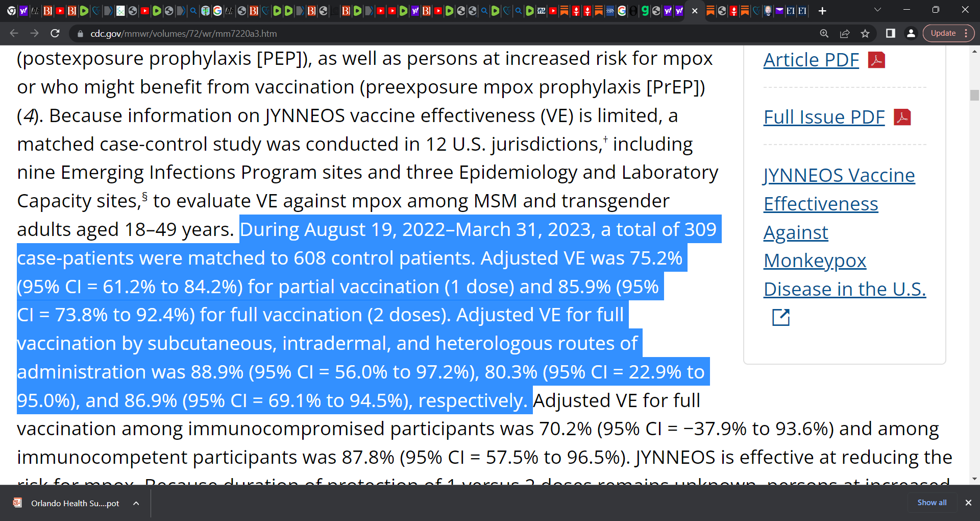The image size is (980, 521).
Task: Open the browser zoom magnifier icon
Action: 824,33
